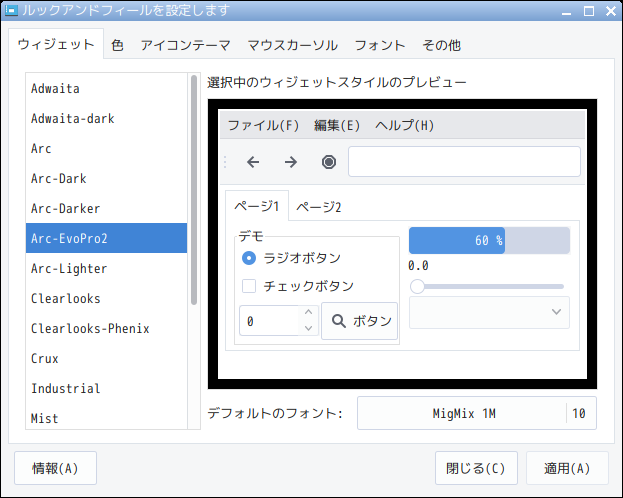Switch to the 色 tab
Viewport: 623px width, 498px height.
click(117, 45)
